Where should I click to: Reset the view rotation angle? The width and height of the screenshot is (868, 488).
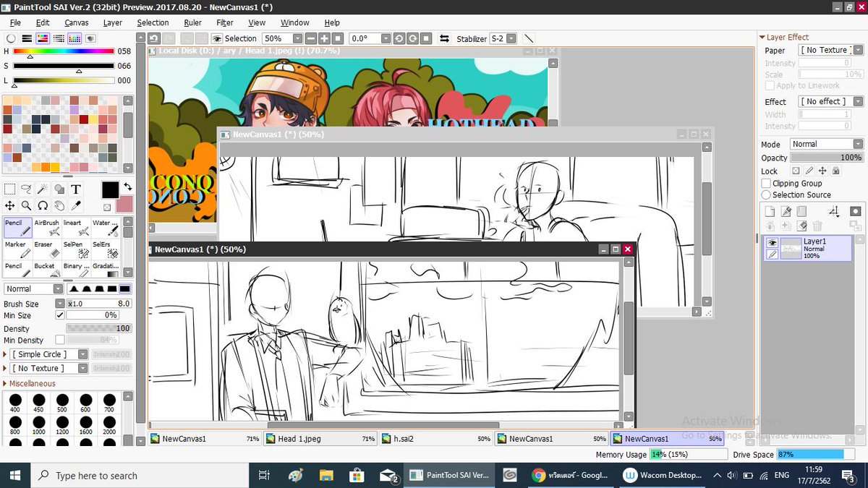(426, 38)
